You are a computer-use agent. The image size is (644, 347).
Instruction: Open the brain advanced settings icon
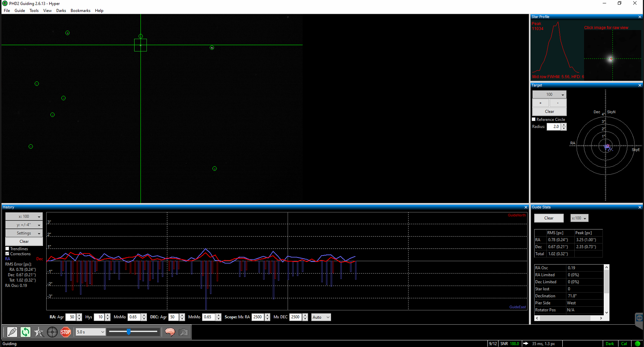click(170, 332)
